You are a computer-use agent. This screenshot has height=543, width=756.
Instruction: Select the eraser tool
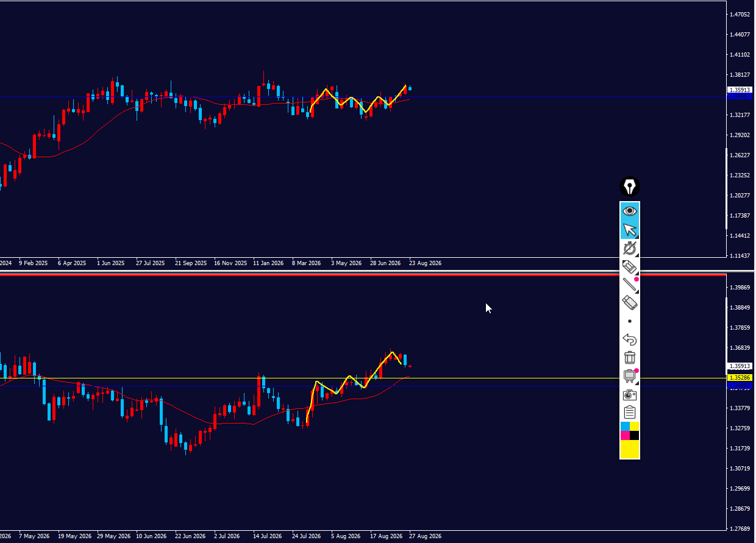click(630, 302)
